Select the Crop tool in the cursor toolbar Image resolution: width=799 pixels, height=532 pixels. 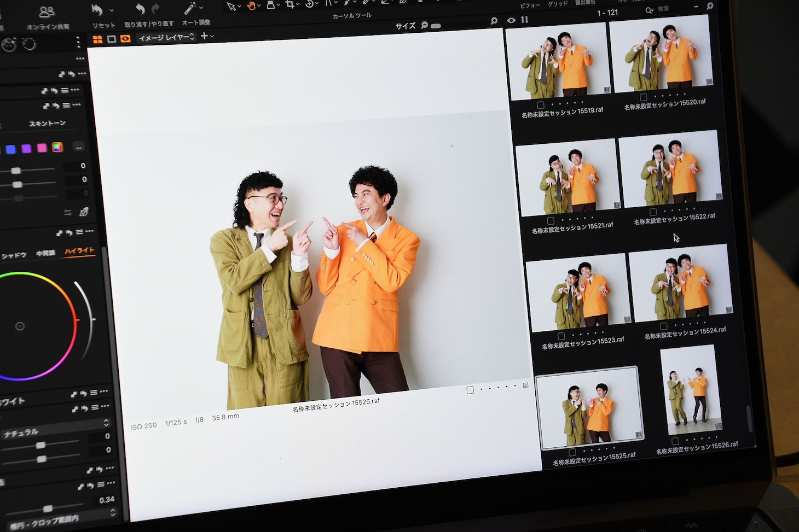click(x=290, y=5)
